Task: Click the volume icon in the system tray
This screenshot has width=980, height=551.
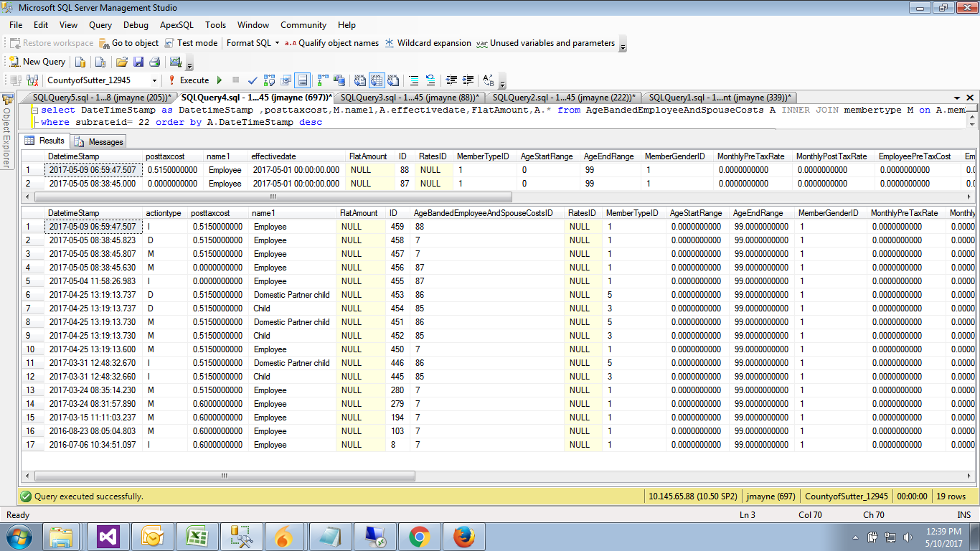Action: click(x=907, y=537)
